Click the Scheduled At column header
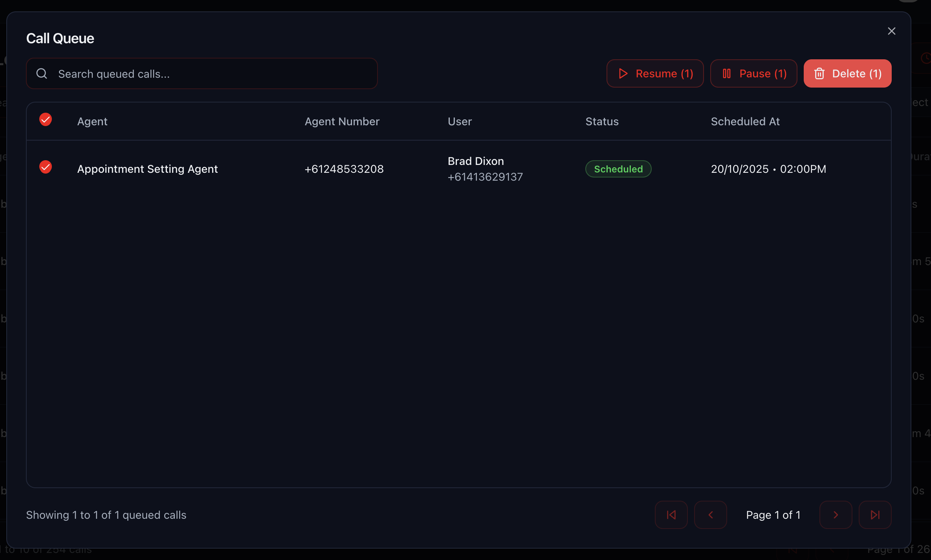The image size is (931, 560). [x=745, y=121]
